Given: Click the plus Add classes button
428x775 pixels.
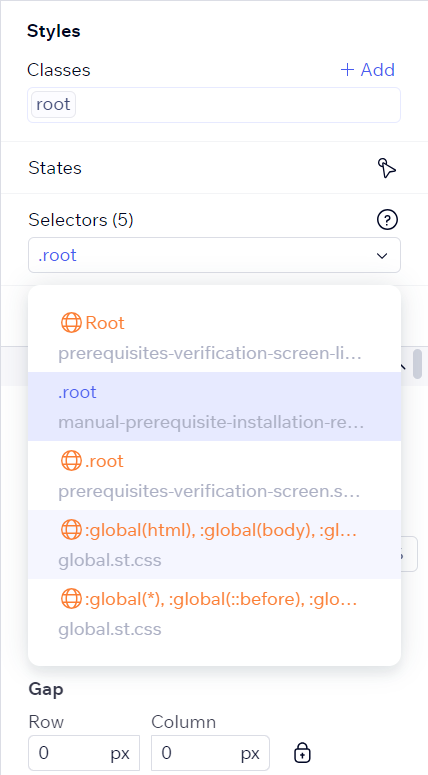Looking at the screenshot, I should 368,70.
